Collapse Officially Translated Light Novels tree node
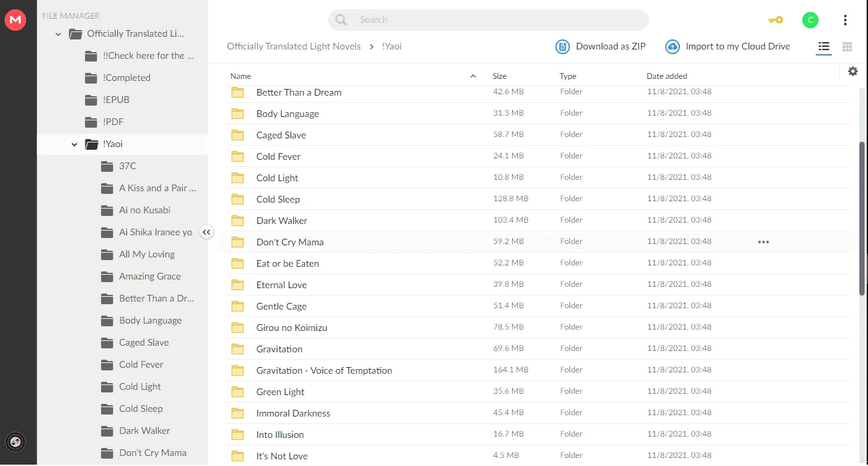The height and width of the screenshot is (466, 868). [58, 34]
